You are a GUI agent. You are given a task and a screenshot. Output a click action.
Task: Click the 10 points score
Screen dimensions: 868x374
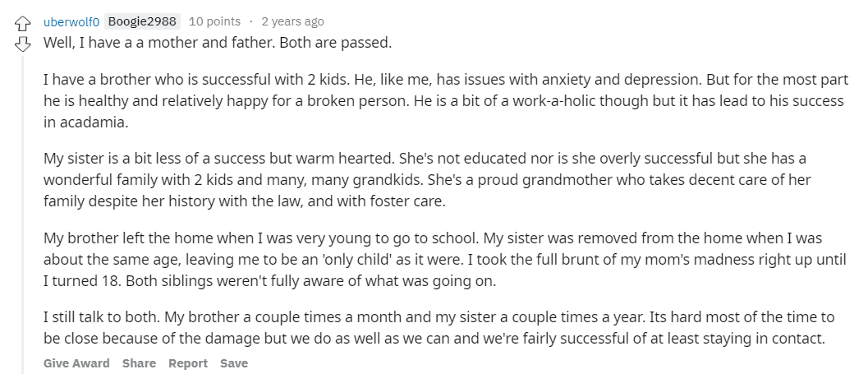215,21
